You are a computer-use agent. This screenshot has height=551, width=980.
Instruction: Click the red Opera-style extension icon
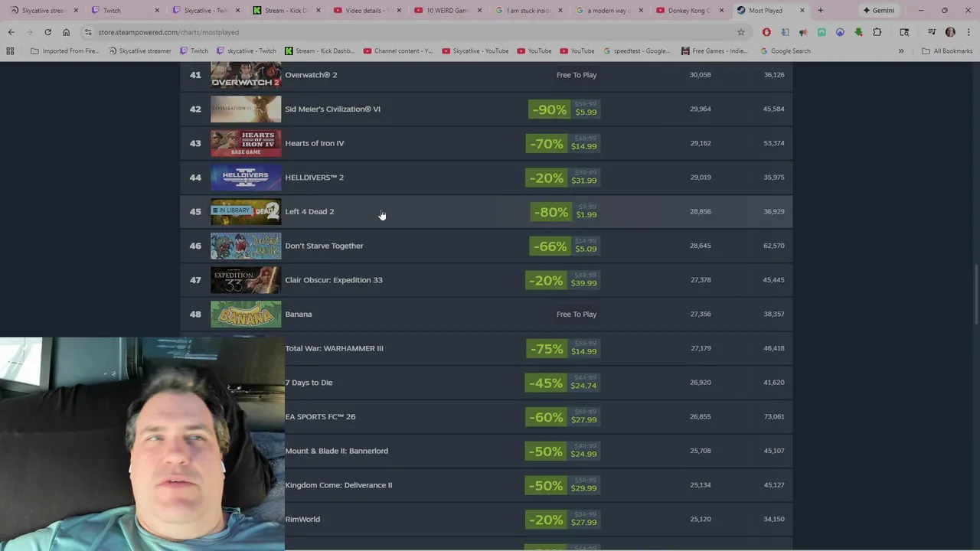click(766, 32)
